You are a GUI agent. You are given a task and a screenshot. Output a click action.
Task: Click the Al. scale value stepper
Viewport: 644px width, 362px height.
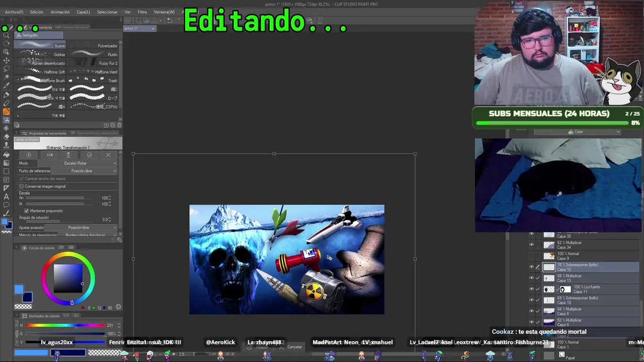point(110,204)
